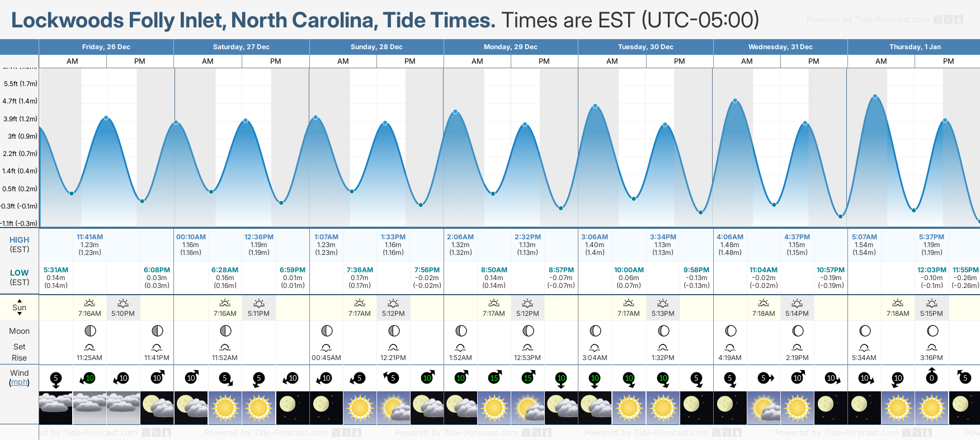
Task: Click the moon phase icon above 5:34AM
Action: (x=865, y=331)
